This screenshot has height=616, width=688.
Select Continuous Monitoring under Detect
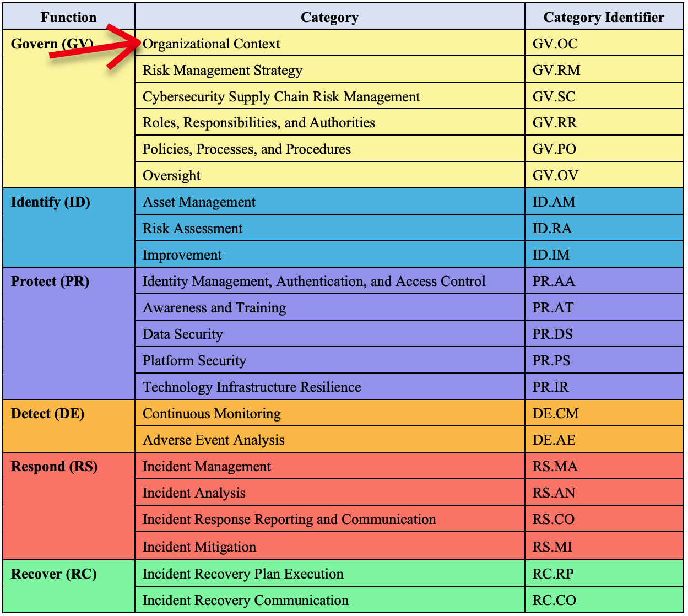tap(212, 413)
